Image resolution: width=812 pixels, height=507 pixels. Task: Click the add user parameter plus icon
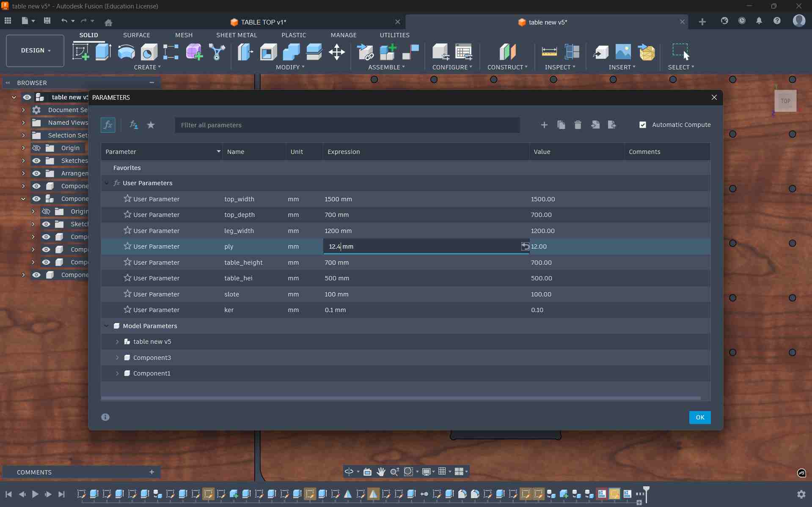point(544,125)
